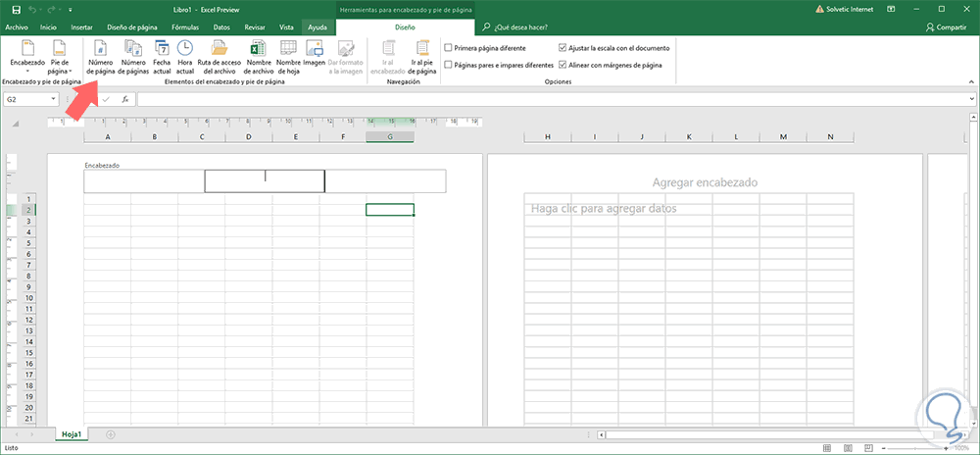Screen dimensions: 980x455
Task: Collapse the ribbon with the chevron
Action: 971,81
